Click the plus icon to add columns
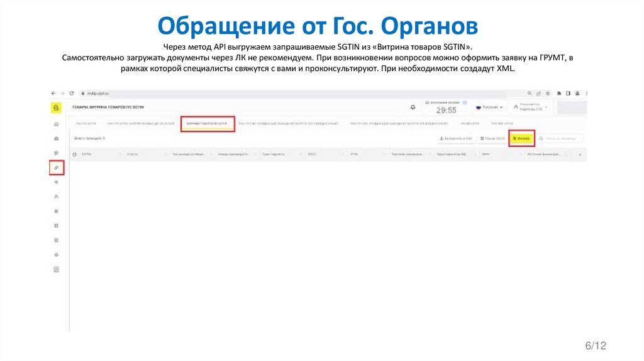Screen dimensions: 644x361 580,155
